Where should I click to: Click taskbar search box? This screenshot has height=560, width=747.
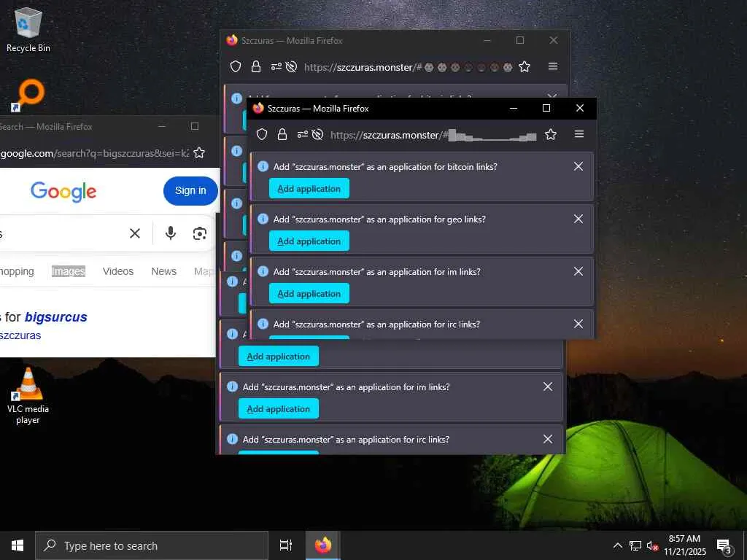click(x=152, y=545)
